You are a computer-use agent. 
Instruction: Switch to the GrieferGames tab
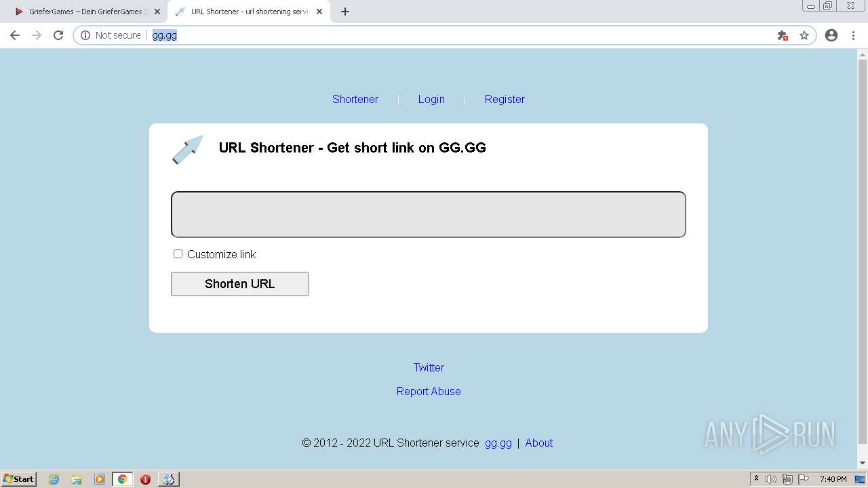point(87,12)
